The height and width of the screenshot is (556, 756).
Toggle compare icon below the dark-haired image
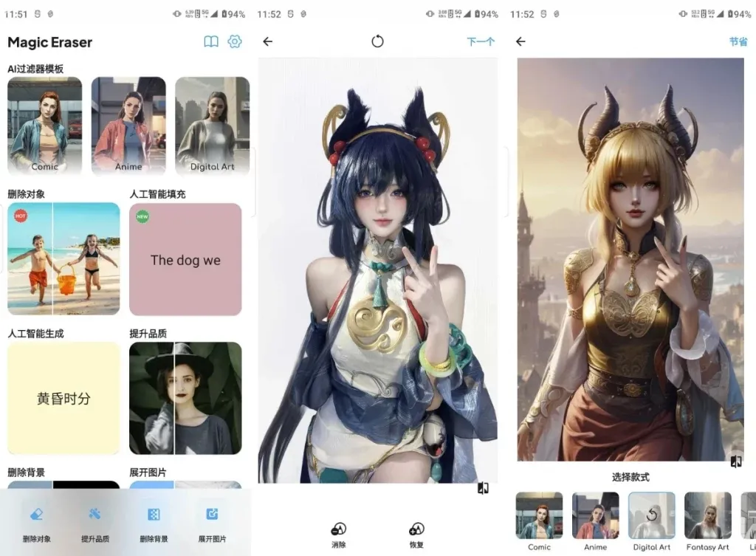pyautogui.click(x=483, y=488)
